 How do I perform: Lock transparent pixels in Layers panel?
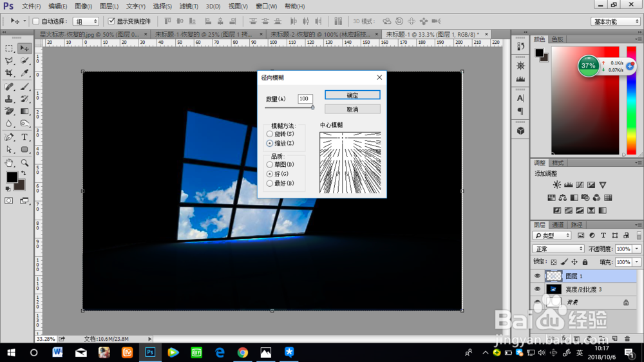tap(554, 262)
